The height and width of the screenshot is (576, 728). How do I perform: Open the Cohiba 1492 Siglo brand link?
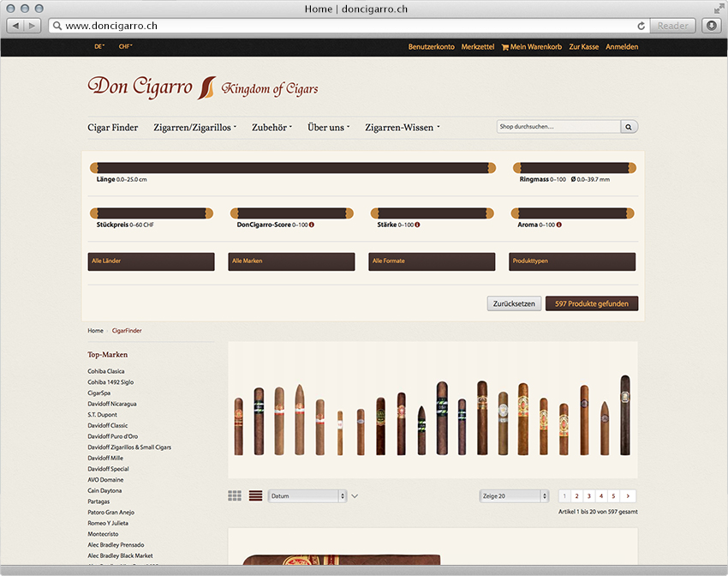point(110,382)
